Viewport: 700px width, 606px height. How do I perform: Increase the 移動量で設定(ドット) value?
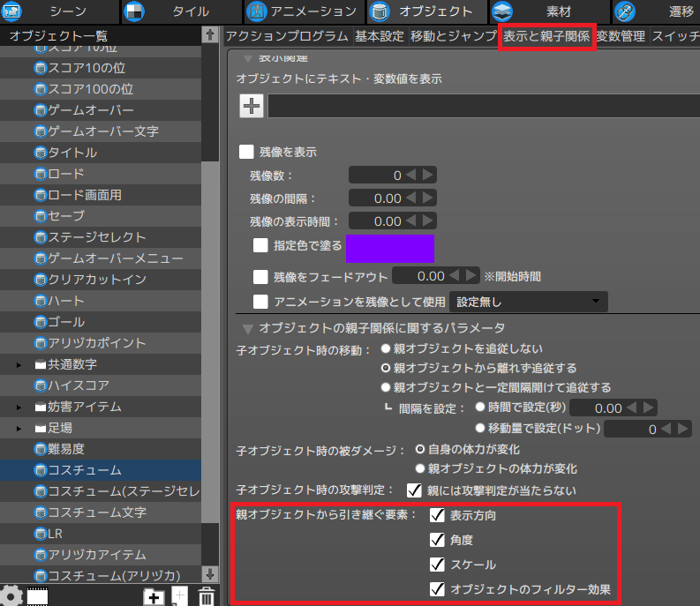(683, 429)
